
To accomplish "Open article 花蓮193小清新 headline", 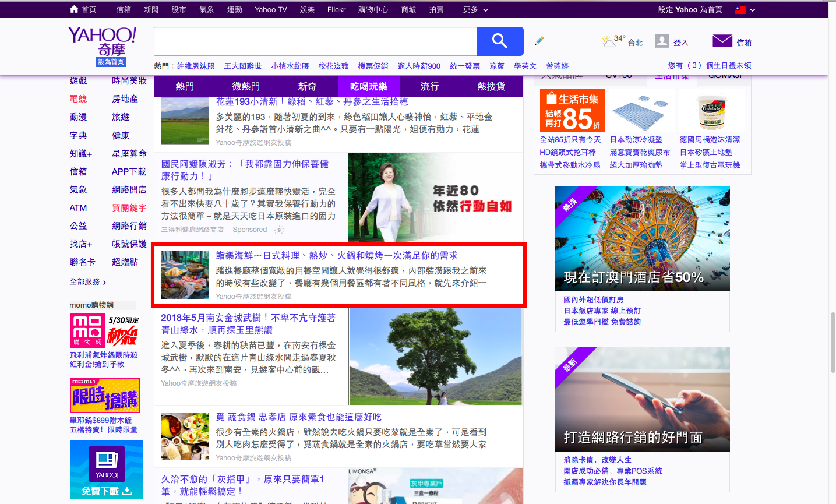I will point(312,101).
